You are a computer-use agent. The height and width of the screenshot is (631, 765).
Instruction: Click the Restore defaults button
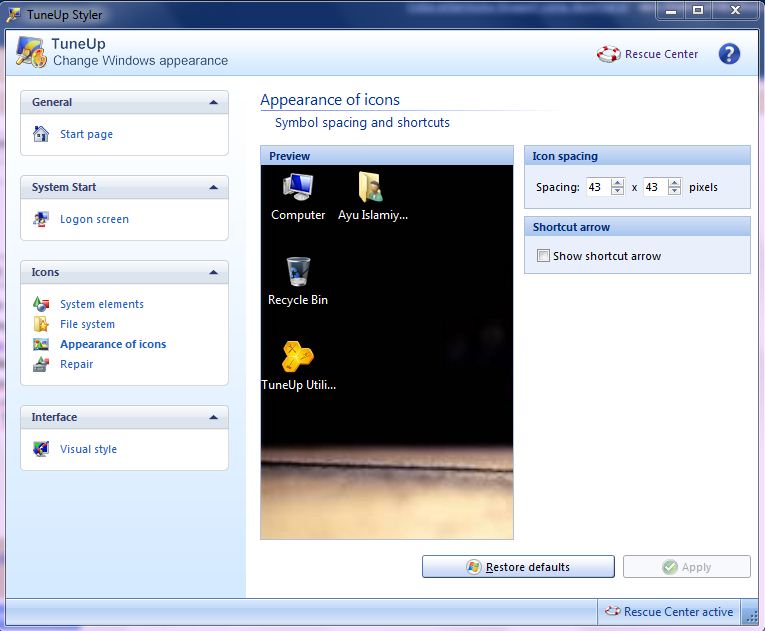(x=518, y=567)
